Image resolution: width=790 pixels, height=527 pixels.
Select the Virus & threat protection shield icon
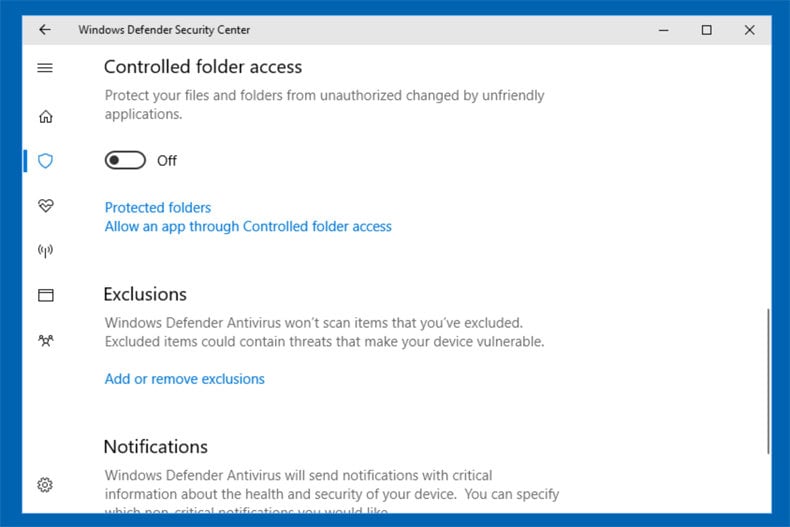click(45, 161)
